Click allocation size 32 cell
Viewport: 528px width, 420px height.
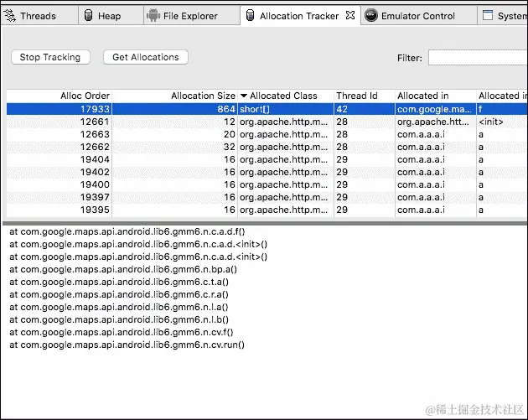(175, 147)
